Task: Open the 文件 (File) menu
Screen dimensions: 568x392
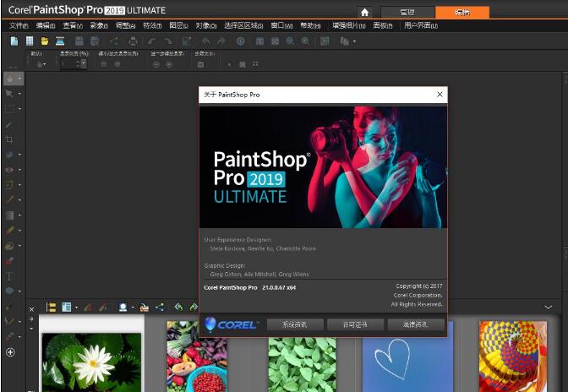Action: click(x=19, y=25)
